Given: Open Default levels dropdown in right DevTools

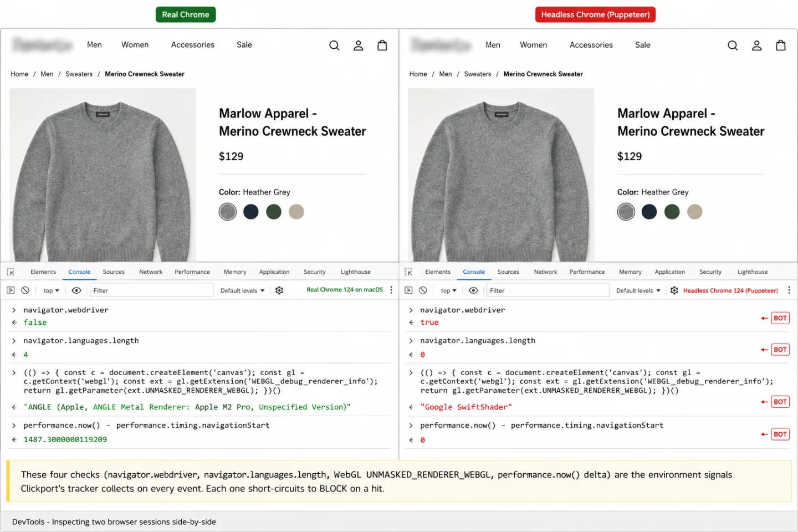Looking at the screenshot, I should pyautogui.click(x=638, y=290).
